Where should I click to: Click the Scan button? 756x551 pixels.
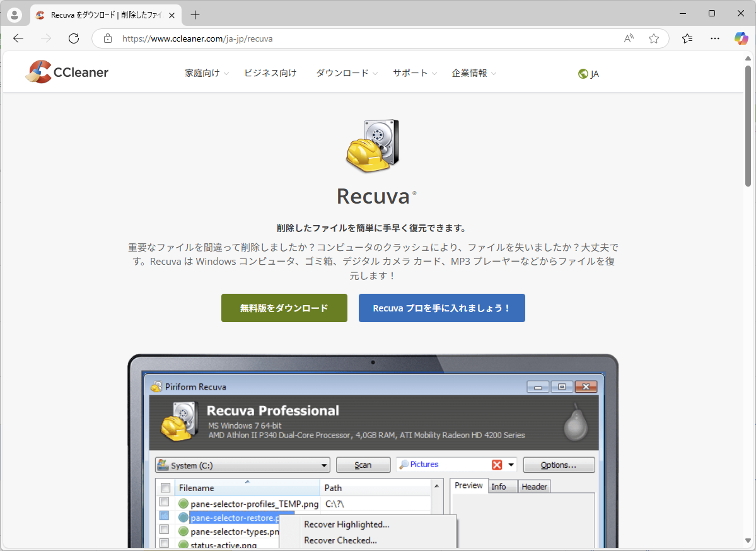click(x=363, y=465)
